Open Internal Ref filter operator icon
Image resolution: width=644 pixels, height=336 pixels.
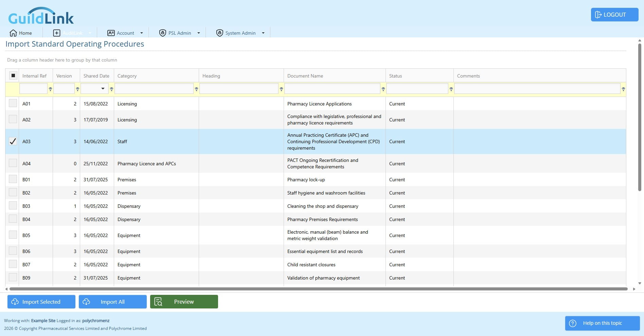point(50,89)
